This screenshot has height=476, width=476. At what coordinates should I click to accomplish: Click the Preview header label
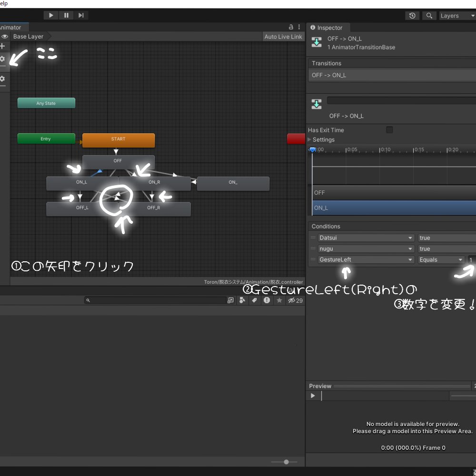320,386
